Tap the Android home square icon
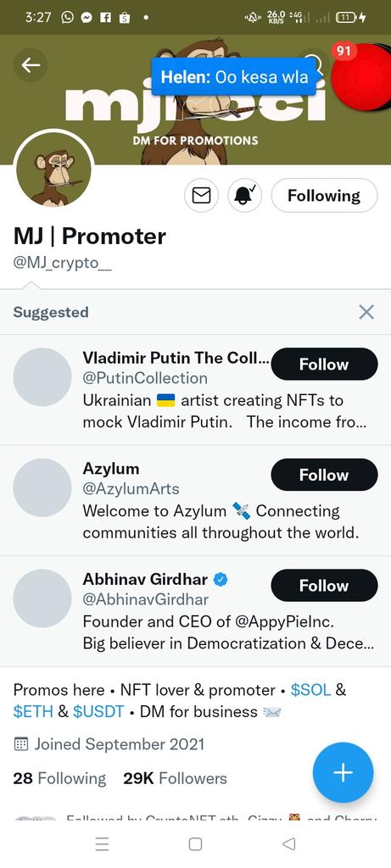This screenshot has width=391, height=868. (195, 843)
